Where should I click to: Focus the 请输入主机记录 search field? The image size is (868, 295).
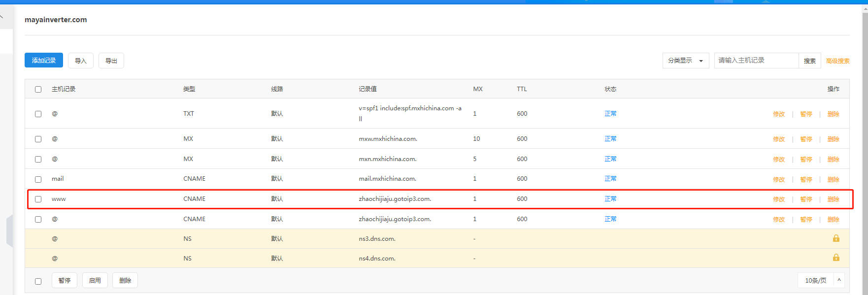point(756,61)
